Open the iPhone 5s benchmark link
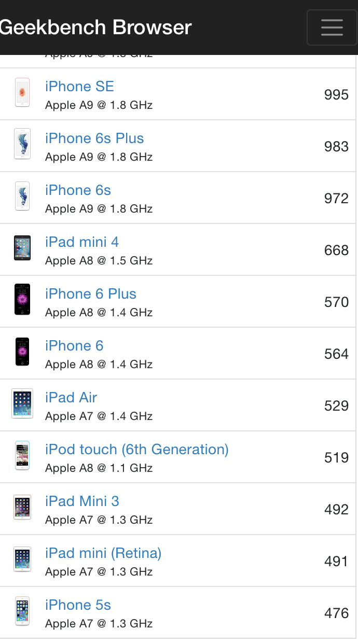 [78, 605]
